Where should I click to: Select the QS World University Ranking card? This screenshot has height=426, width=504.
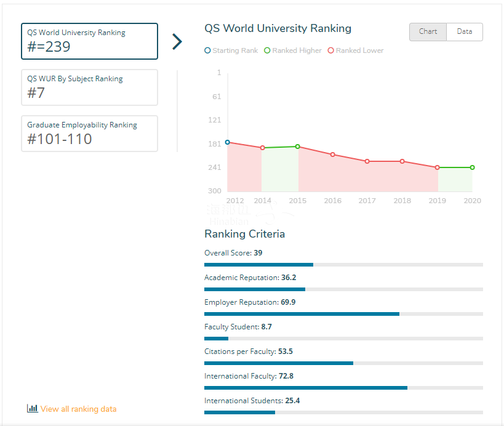point(89,41)
